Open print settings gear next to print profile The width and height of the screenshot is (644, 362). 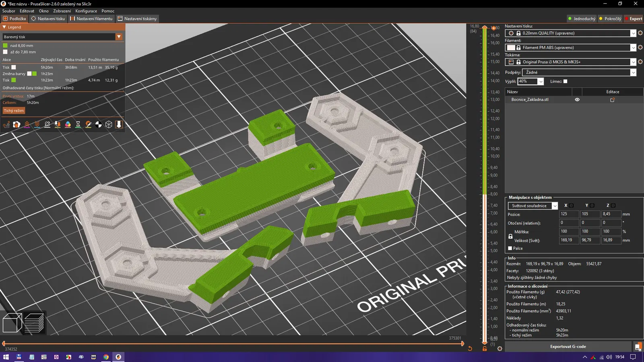pyautogui.click(x=640, y=33)
